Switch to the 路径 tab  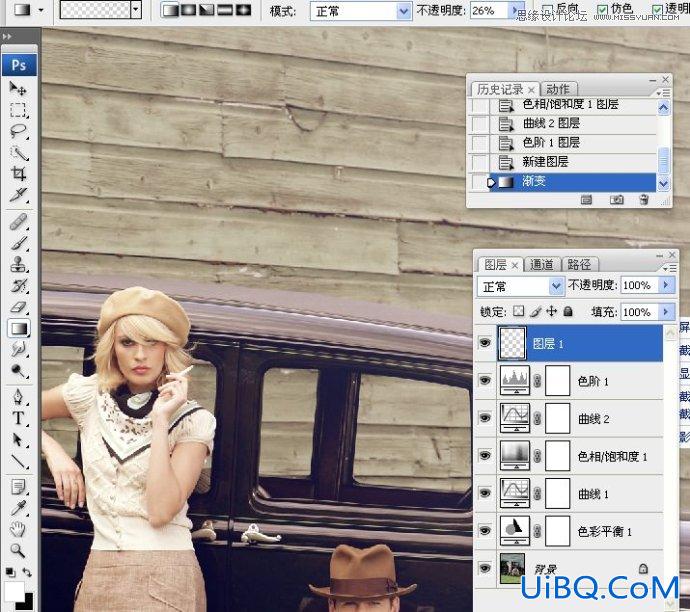pos(579,264)
